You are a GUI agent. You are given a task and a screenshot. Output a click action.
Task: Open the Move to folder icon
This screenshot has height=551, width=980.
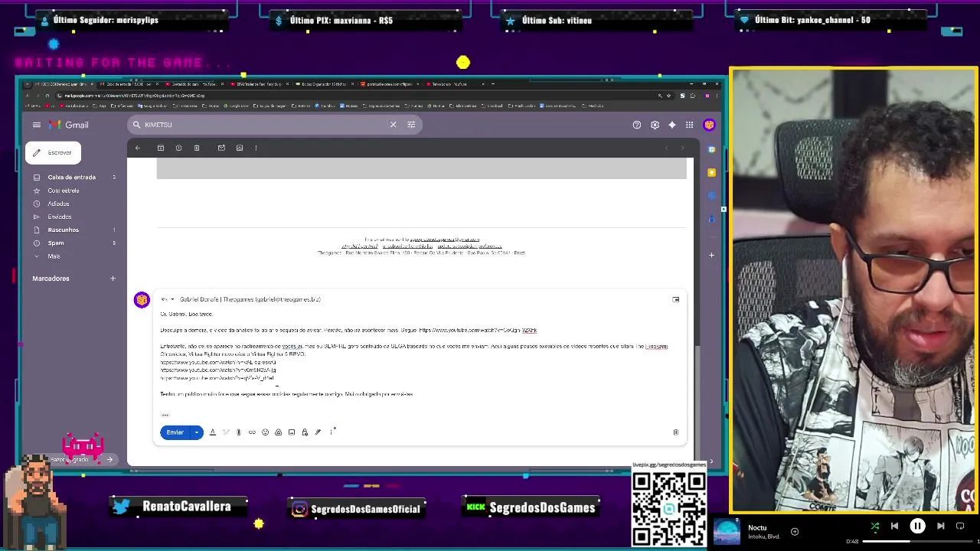[240, 148]
